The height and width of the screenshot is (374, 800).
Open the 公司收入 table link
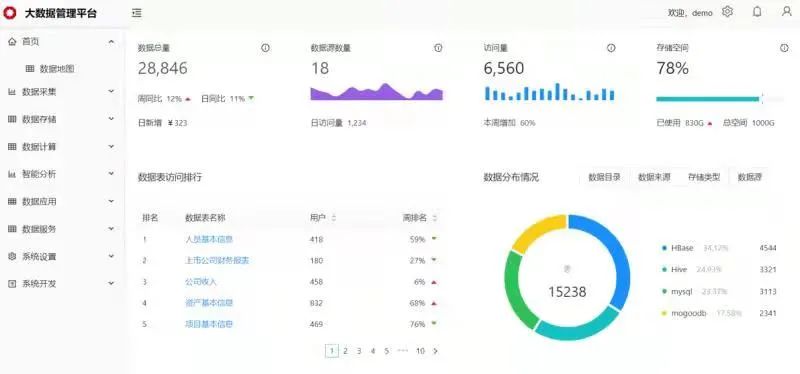pos(201,282)
